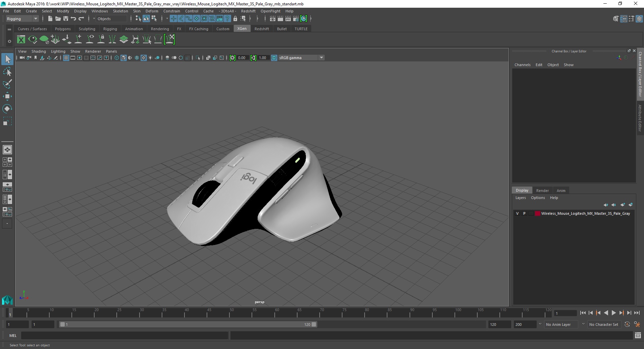Open the shelf editor gear icon
The height and width of the screenshot is (349, 644).
(x=9, y=41)
